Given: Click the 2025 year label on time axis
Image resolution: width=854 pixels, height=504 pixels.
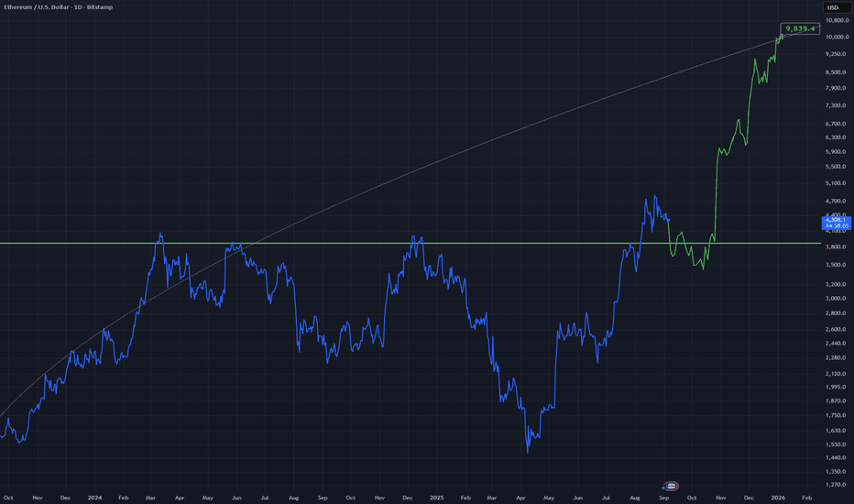Looking at the screenshot, I should coord(437,498).
